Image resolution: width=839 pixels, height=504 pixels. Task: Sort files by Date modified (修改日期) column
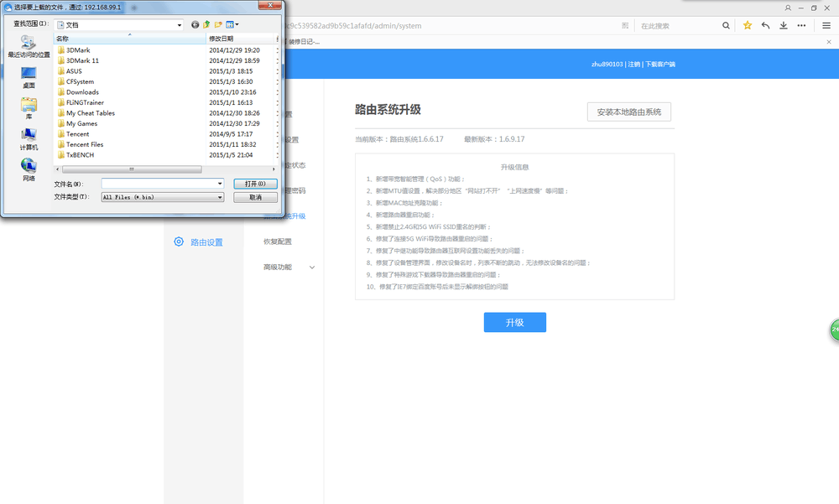[x=241, y=39]
